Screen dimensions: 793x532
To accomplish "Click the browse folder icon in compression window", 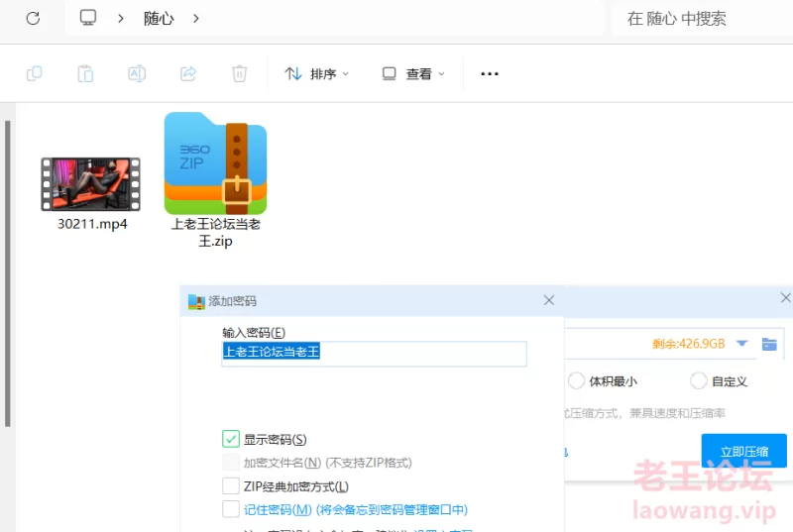I will tap(769, 344).
